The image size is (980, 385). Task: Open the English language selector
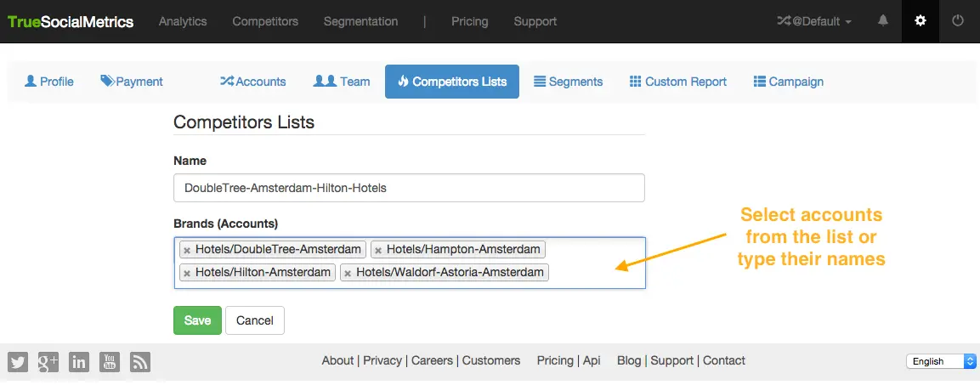(x=941, y=361)
